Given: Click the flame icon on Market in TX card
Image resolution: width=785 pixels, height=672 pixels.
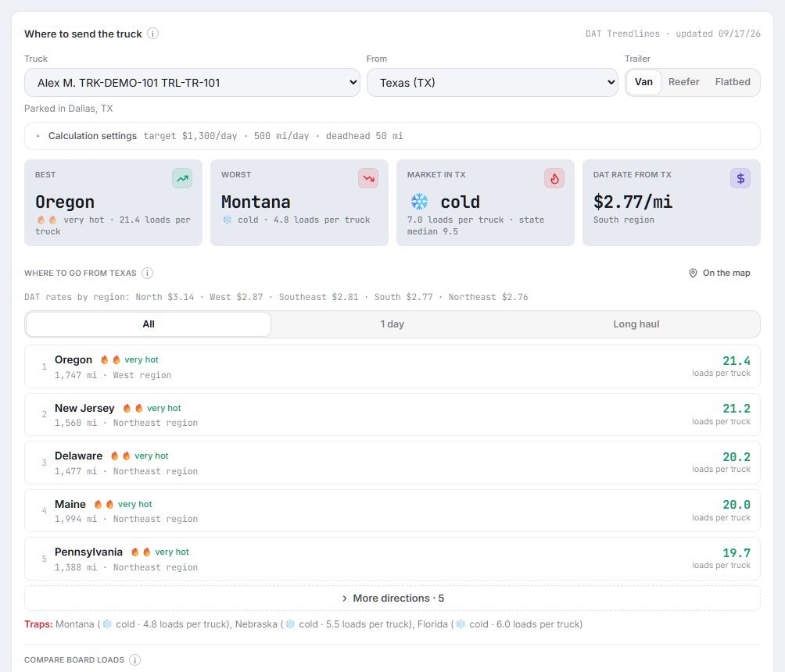Looking at the screenshot, I should (554, 178).
